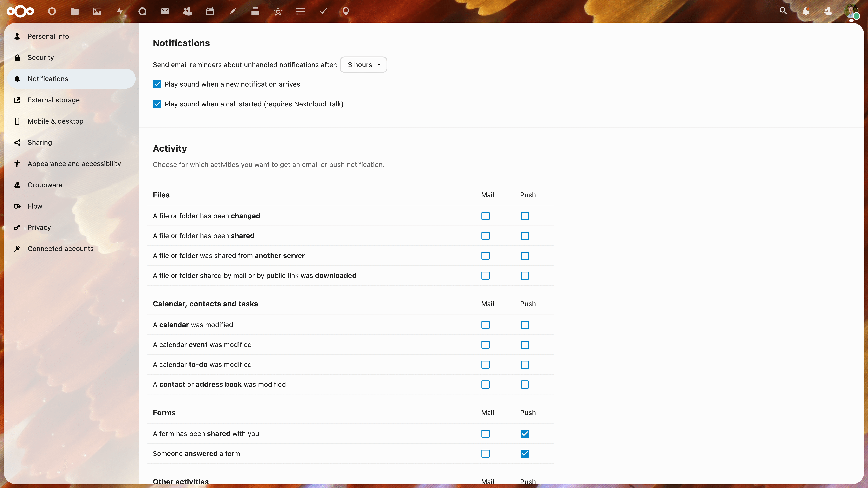Open the 3 hours reminder dropdown
The width and height of the screenshot is (868, 488).
tap(364, 65)
